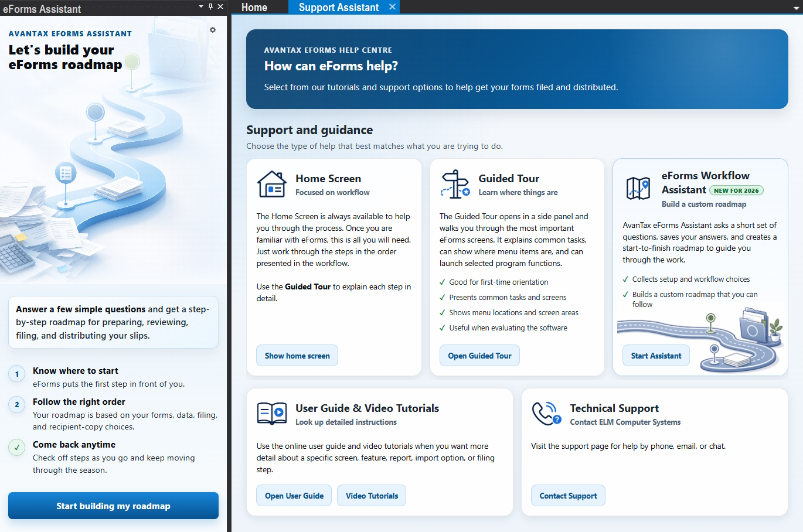Click the Contact Support button
Screen dimensions: 803x532
click(568, 496)
